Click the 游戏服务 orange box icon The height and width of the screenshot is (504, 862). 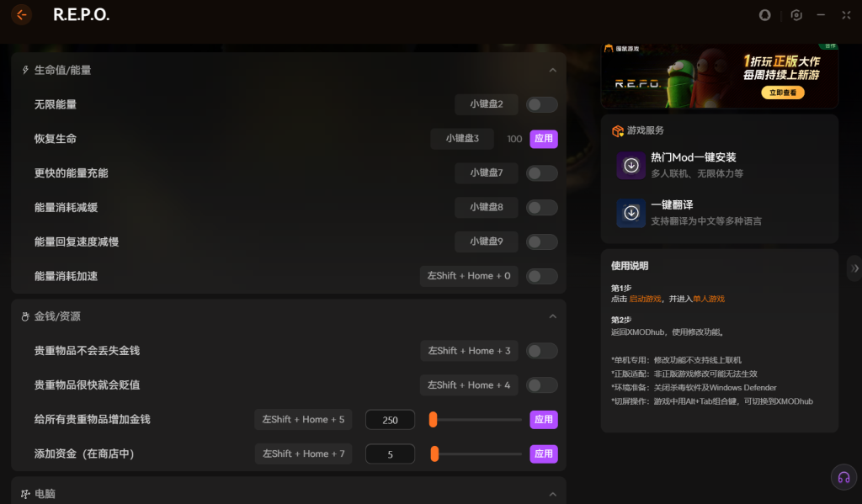617,131
